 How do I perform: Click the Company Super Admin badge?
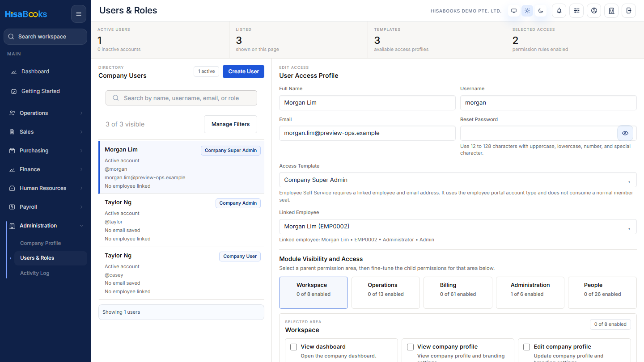point(231,151)
